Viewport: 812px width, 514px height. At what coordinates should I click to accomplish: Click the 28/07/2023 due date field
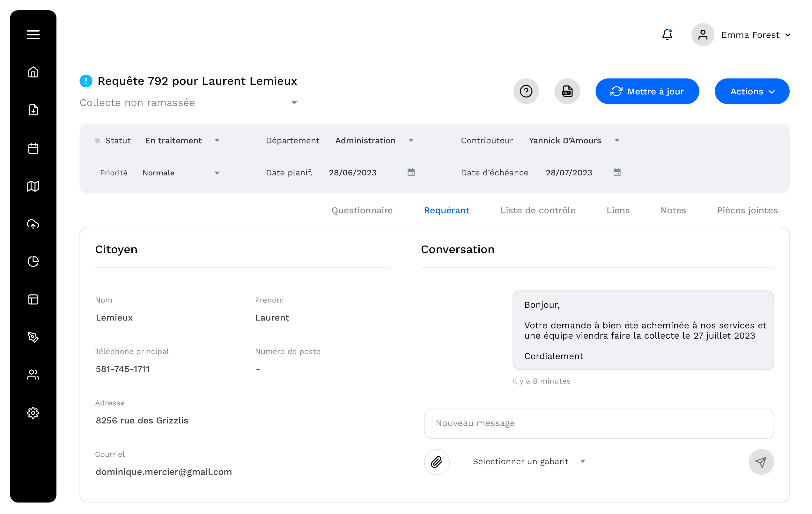[x=569, y=173]
